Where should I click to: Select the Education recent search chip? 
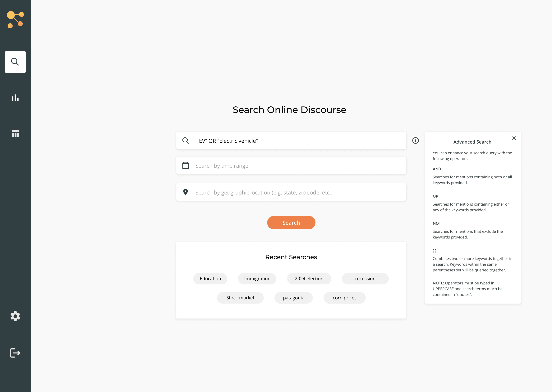[x=210, y=278]
